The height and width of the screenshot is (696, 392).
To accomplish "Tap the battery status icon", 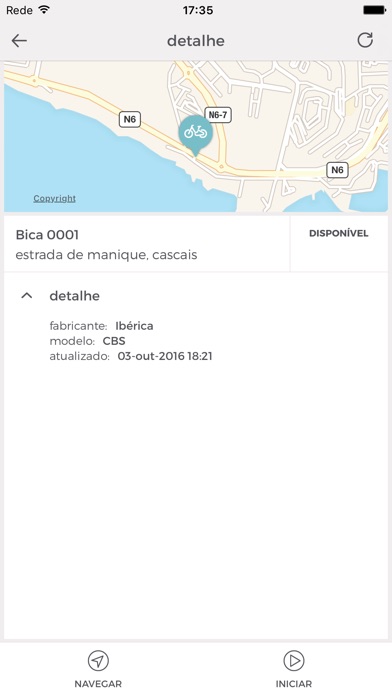I will point(375,10).
